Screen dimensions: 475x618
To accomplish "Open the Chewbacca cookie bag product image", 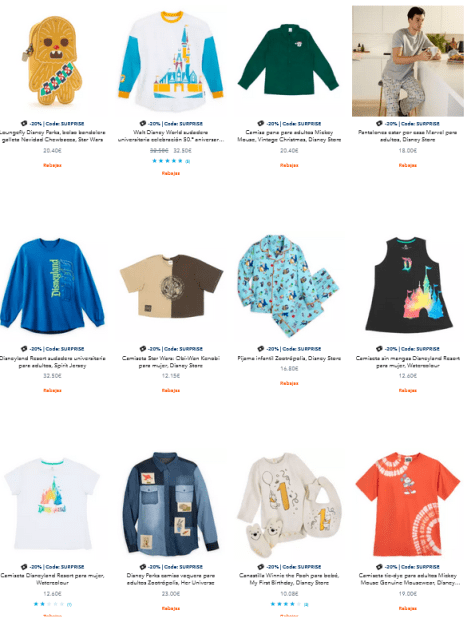I will click(52, 61).
